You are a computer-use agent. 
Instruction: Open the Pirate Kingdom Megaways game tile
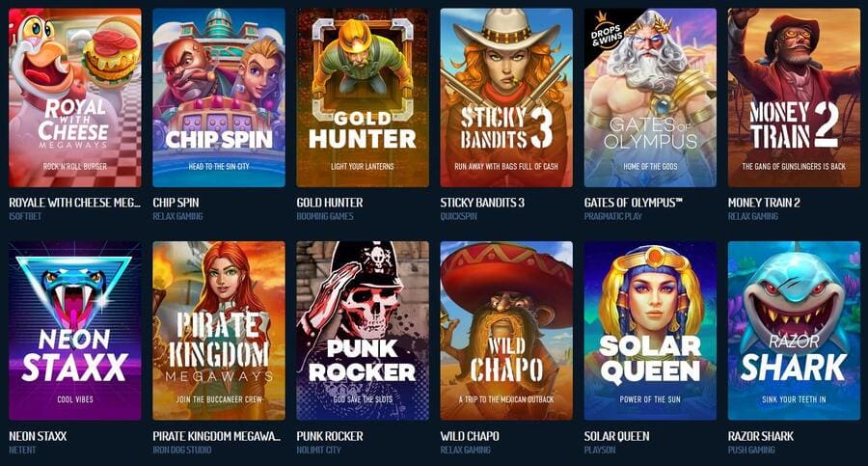[x=219, y=330]
